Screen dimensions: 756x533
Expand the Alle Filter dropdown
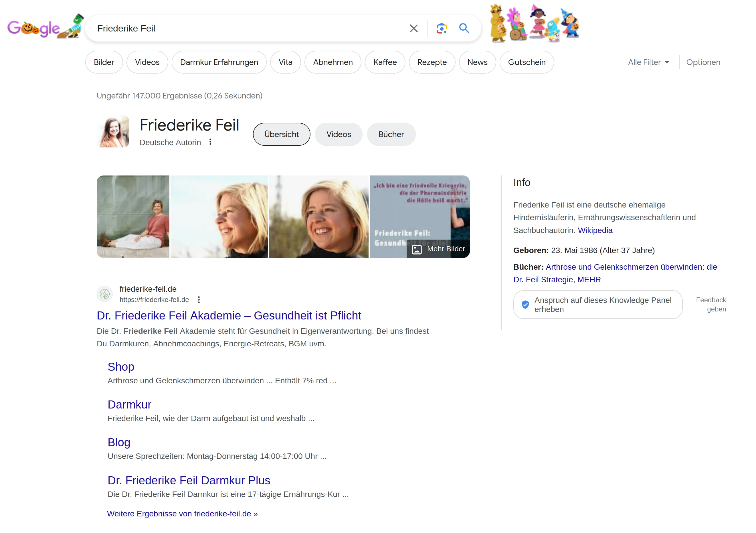click(648, 62)
